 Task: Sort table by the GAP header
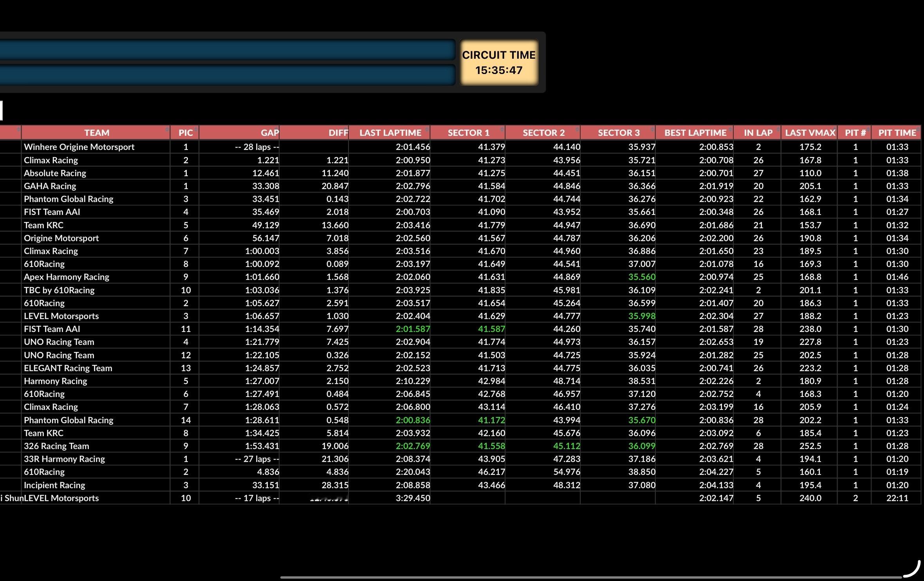pyautogui.click(x=269, y=133)
